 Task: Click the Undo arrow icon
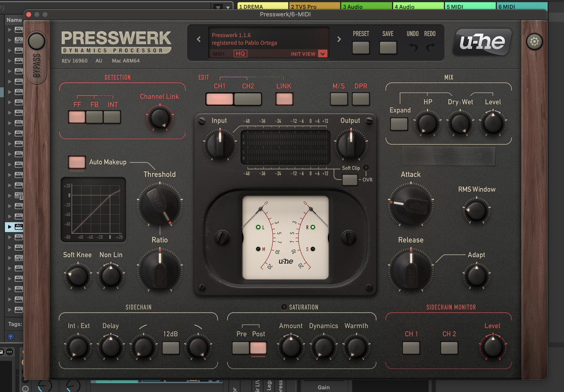click(x=413, y=47)
